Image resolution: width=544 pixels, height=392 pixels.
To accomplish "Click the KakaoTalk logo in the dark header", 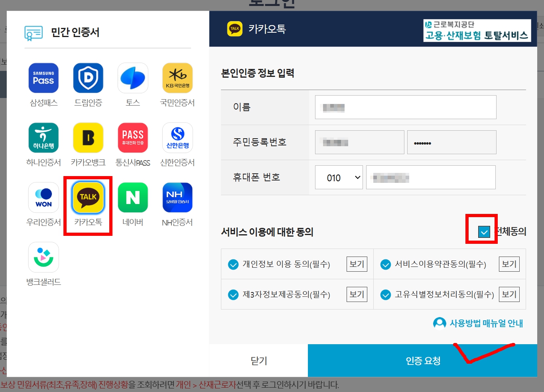I will coord(235,29).
